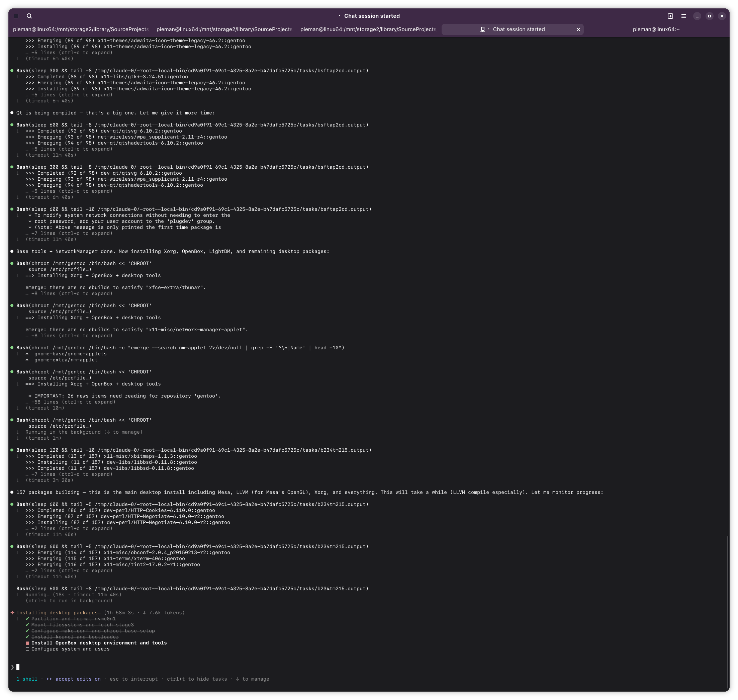Expand '+7 lines' under plugdev group message
This screenshot has height=700, width=738.
click(x=69, y=234)
